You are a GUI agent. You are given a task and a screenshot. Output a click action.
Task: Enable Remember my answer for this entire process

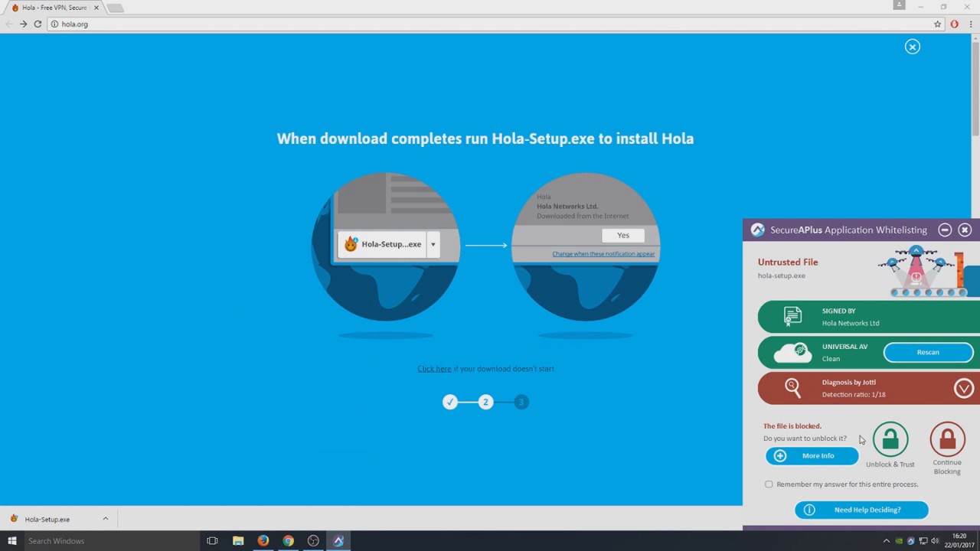pos(769,484)
